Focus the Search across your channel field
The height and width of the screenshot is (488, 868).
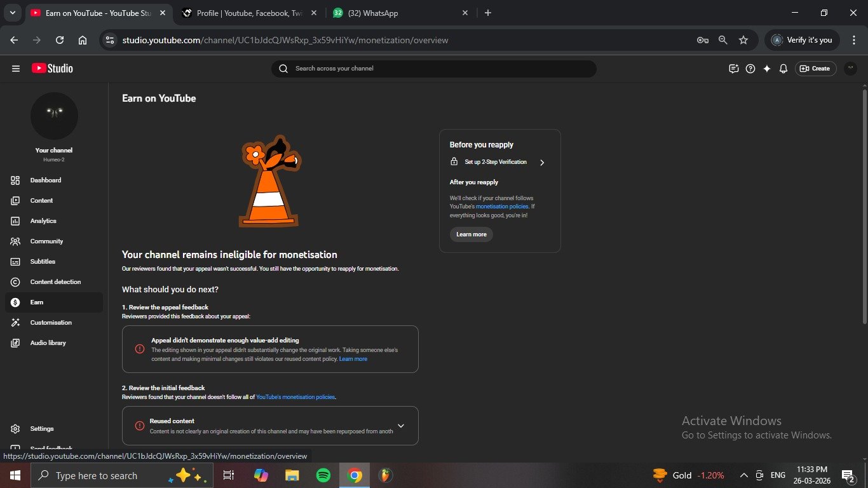point(438,69)
